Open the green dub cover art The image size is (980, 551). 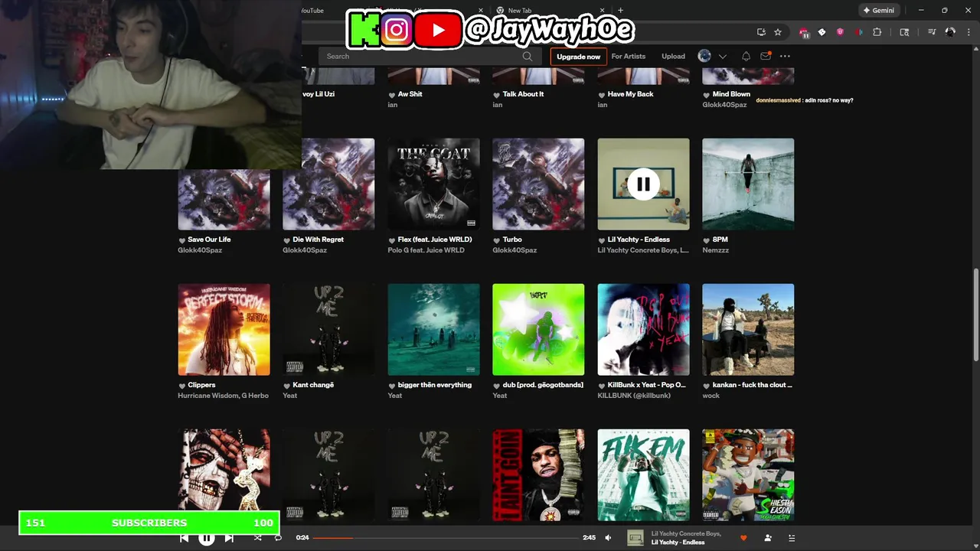click(x=538, y=329)
